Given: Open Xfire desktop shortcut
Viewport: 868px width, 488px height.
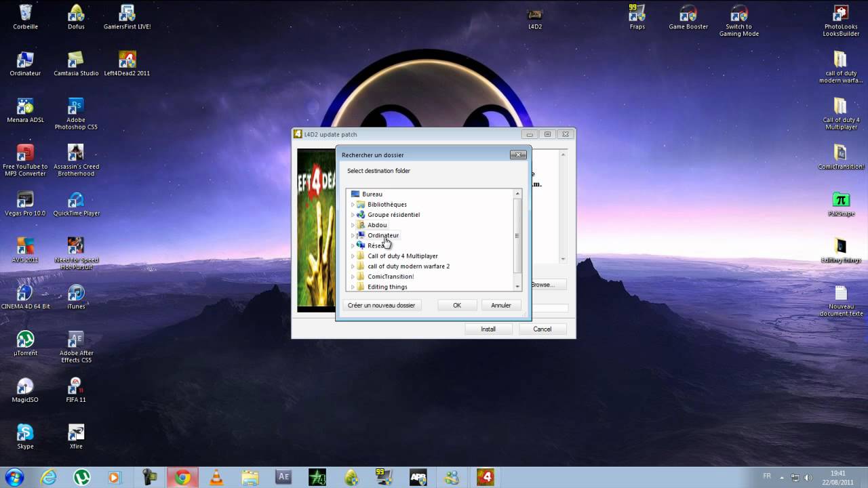Looking at the screenshot, I should coord(76,437).
